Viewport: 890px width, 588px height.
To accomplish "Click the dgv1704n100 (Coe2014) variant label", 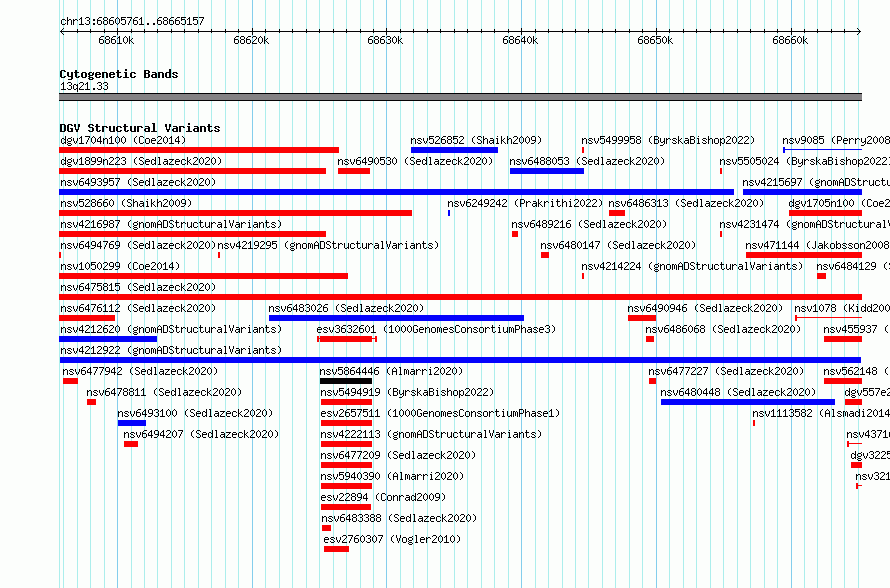I will [x=123, y=140].
